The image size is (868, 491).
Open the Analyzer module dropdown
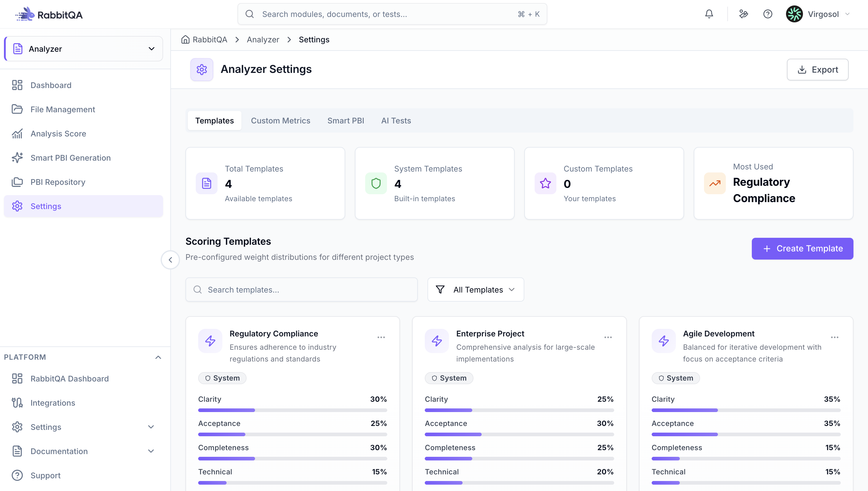point(84,49)
